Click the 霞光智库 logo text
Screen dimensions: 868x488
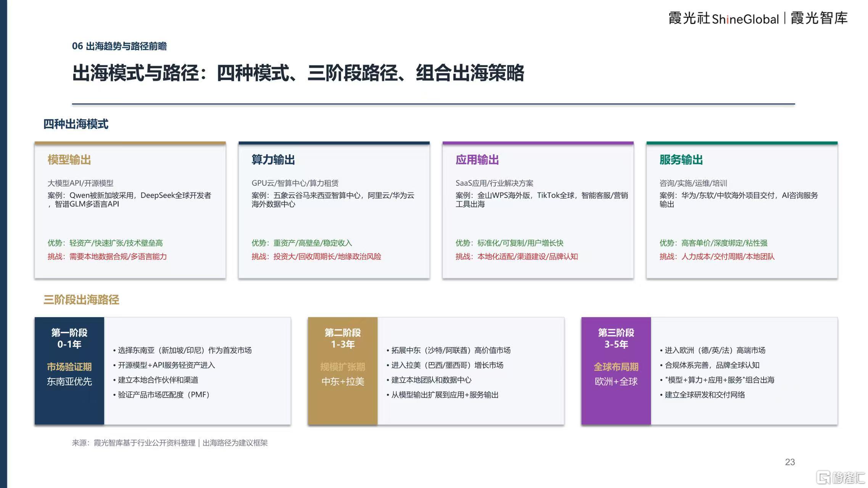(x=819, y=18)
